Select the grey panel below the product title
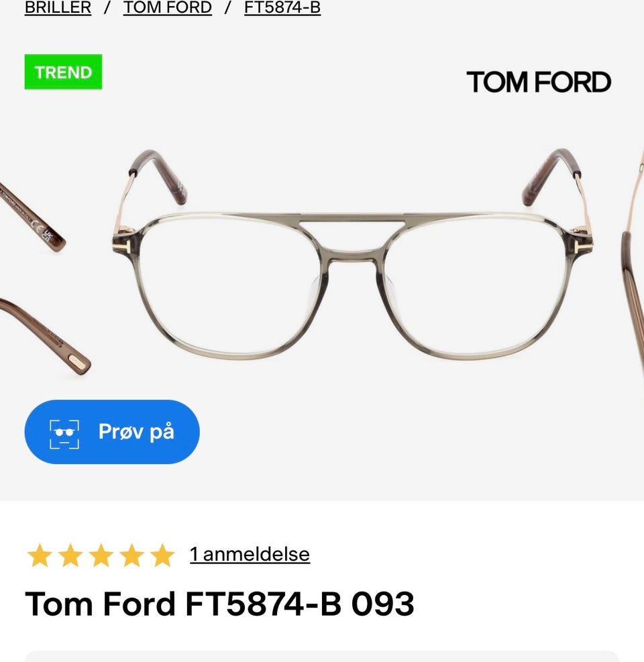This screenshot has width=644, height=662. (x=322, y=656)
